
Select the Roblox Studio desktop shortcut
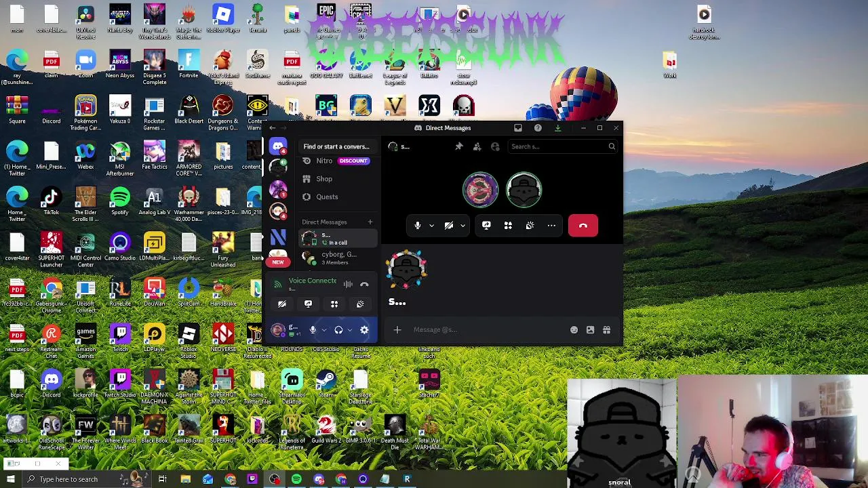[189, 342]
